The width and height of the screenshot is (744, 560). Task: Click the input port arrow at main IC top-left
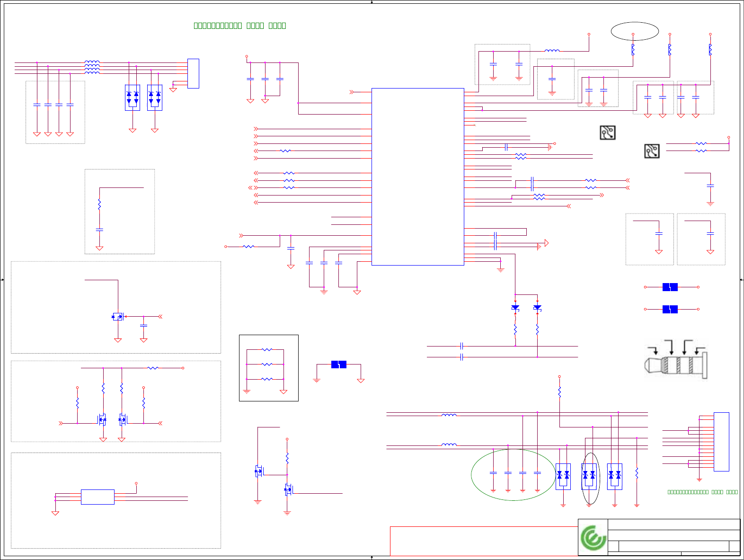tap(352, 92)
